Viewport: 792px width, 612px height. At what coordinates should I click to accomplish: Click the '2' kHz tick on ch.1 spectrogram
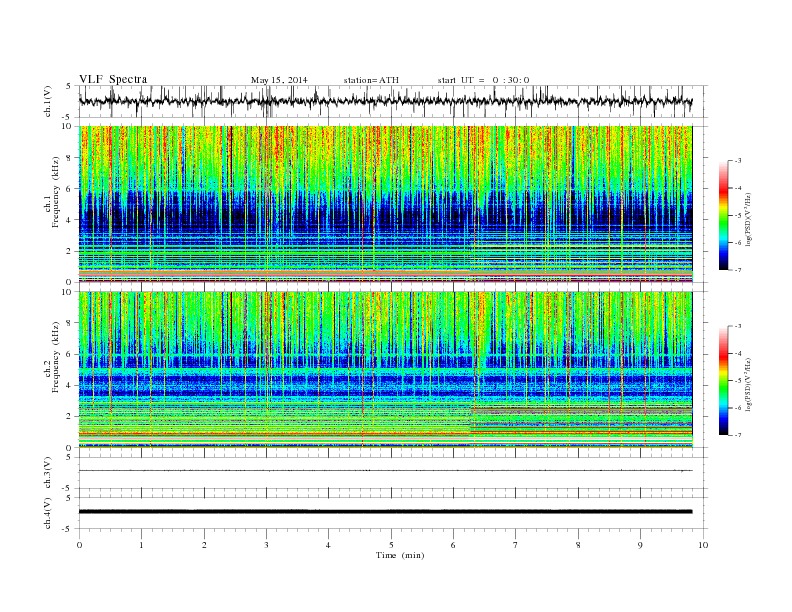(69, 251)
